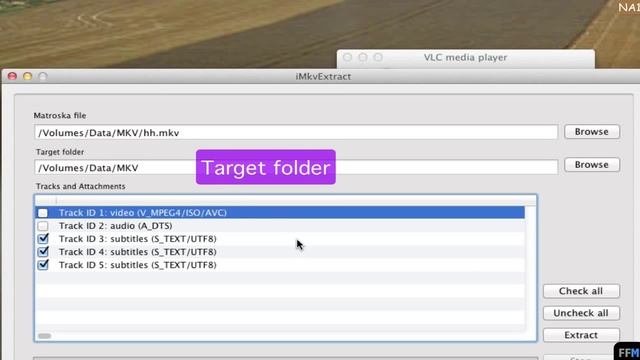This screenshot has height=360, width=640.
Task: Click the iMkvExtract window title bar
Action: point(322,76)
